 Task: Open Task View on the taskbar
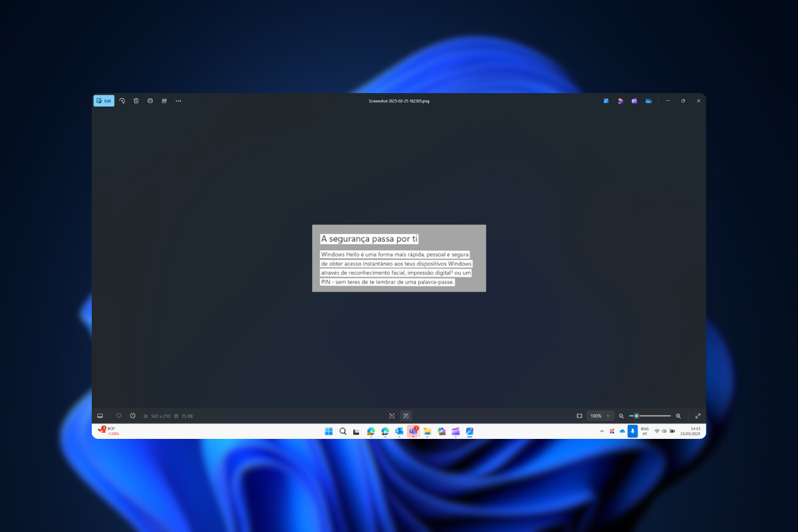coord(356,432)
